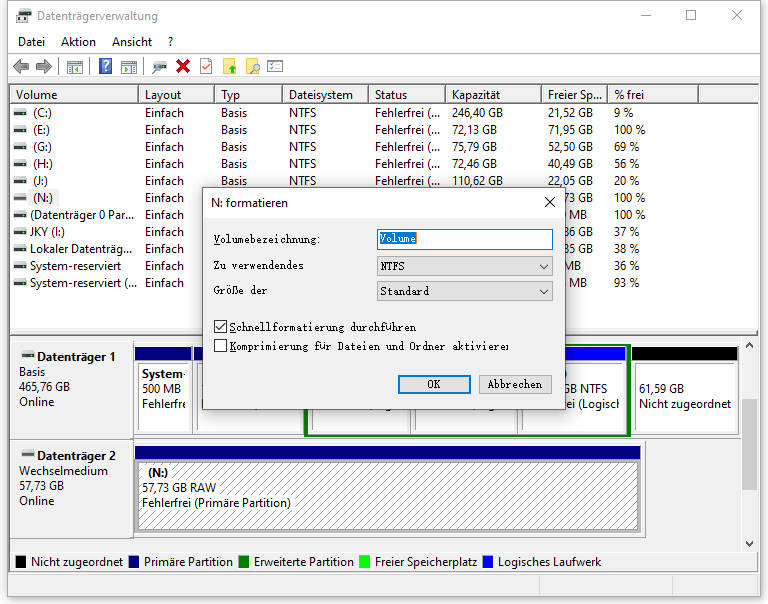
Task: Click the folder search toolbar icon
Action: (253, 66)
